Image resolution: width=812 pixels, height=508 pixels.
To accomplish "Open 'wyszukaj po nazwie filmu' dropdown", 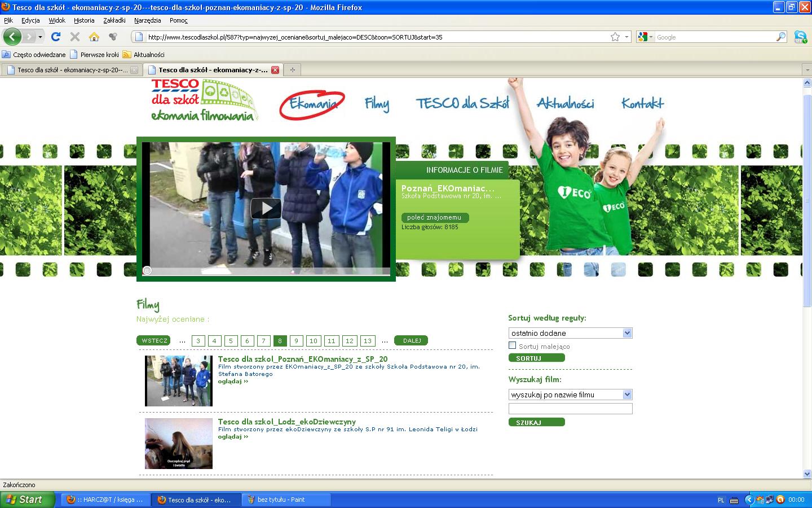I will point(627,395).
